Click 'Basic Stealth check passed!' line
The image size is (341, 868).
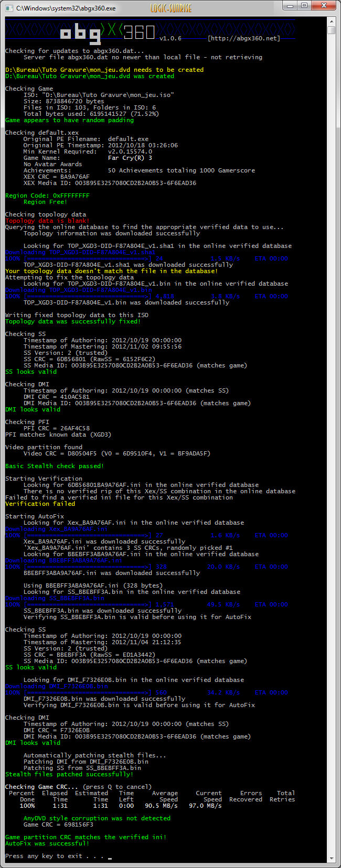click(x=55, y=466)
